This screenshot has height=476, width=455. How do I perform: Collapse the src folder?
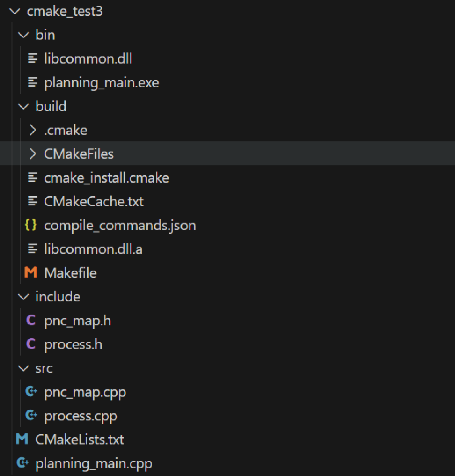(x=23, y=368)
